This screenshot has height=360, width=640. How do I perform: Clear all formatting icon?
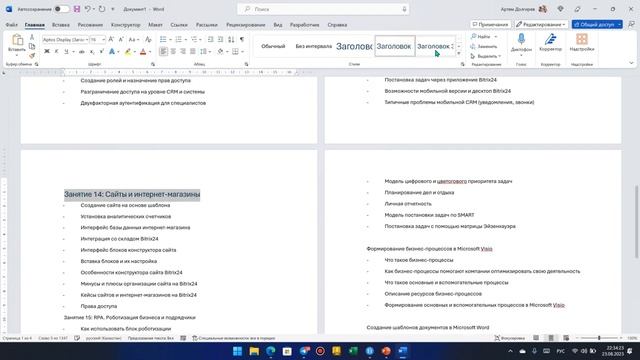click(x=148, y=40)
